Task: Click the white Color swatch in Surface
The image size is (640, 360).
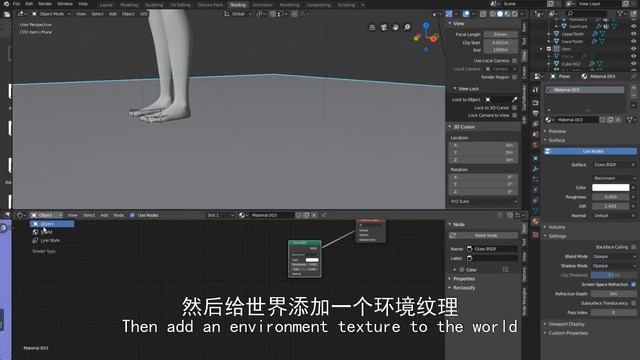Action: point(611,187)
